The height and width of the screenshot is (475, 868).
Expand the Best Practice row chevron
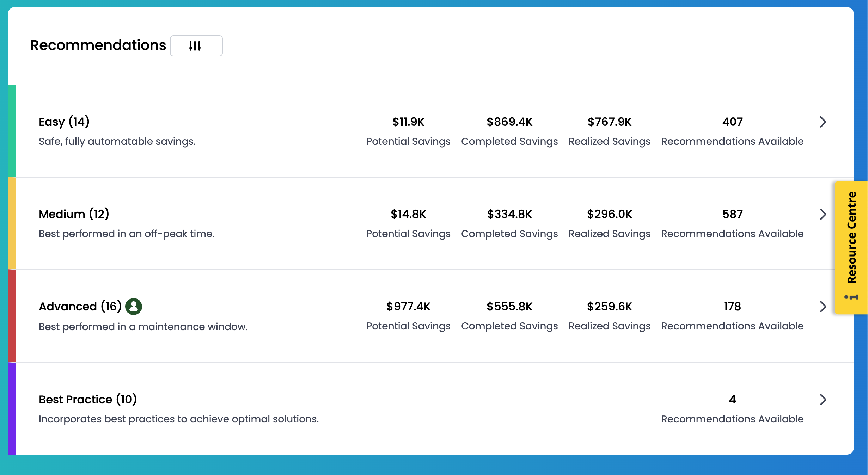[823, 400]
